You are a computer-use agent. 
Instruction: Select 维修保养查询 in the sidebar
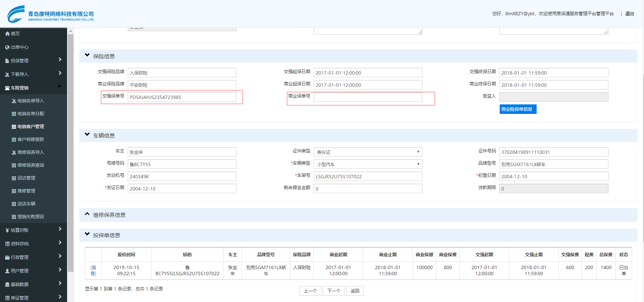point(31,165)
